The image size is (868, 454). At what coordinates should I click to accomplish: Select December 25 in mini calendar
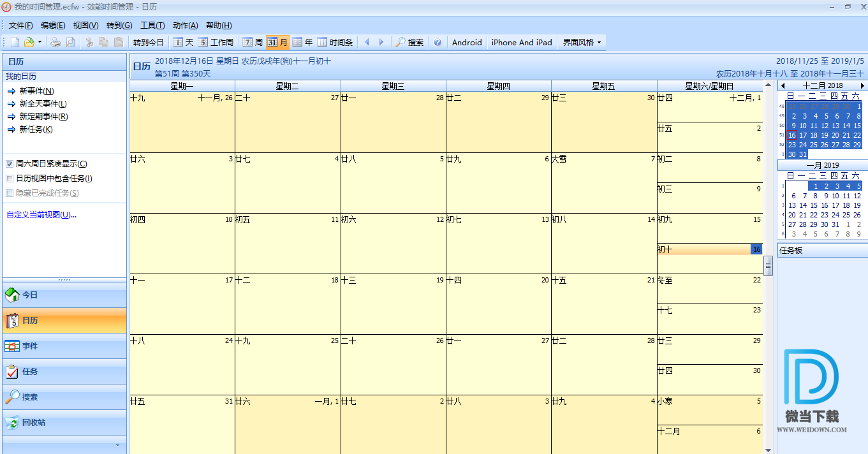tap(814, 145)
